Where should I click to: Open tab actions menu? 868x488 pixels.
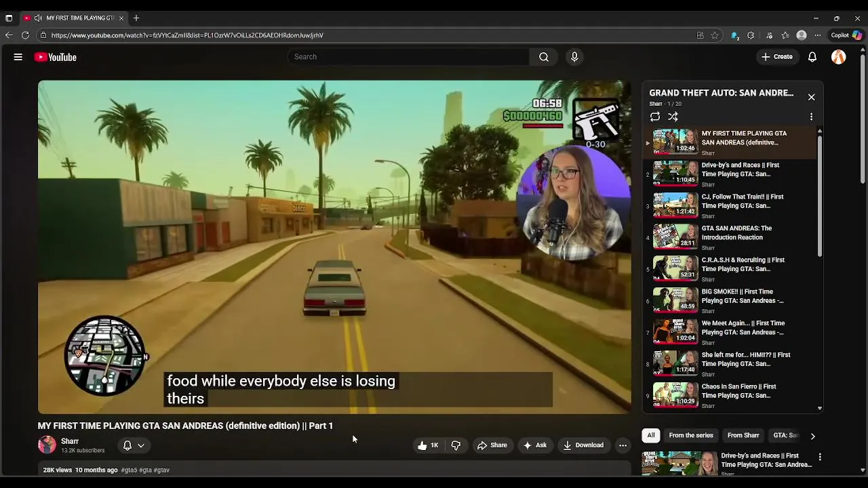tap(9, 18)
